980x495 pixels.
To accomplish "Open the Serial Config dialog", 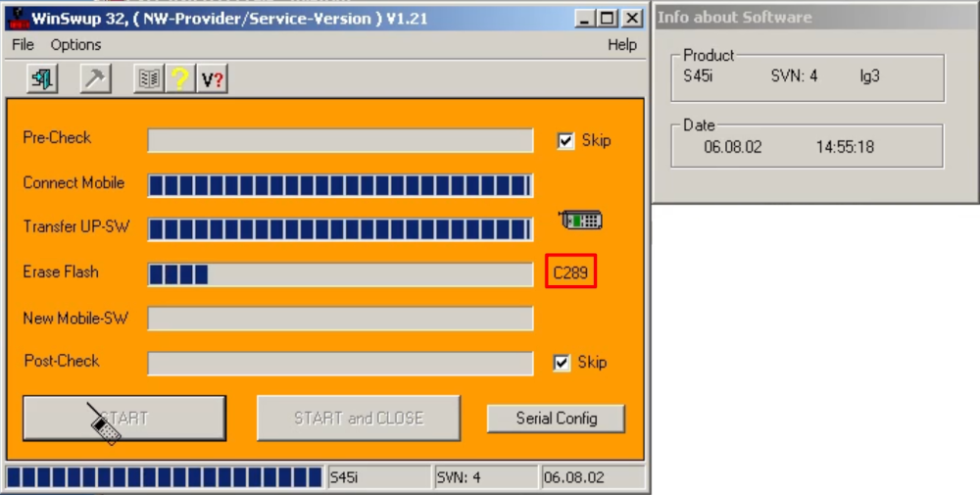I will pyautogui.click(x=556, y=419).
